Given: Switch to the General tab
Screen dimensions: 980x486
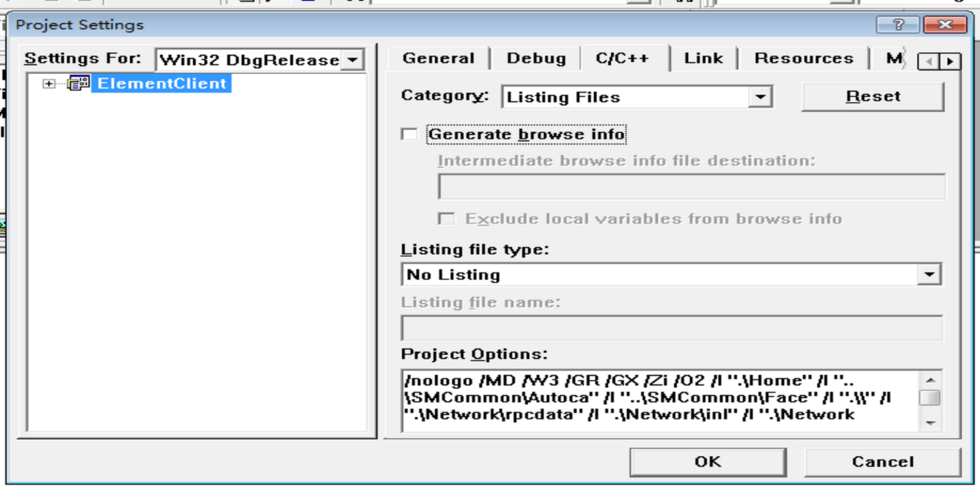Looking at the screenshot, I should point(439,58).
